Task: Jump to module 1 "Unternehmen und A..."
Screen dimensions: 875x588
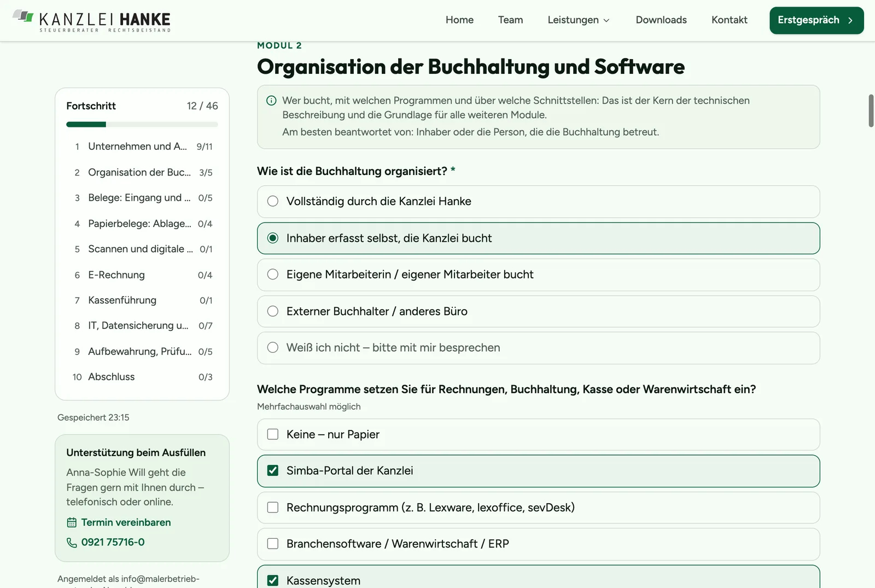Action: pyautogui.click(x=142, y=147)
